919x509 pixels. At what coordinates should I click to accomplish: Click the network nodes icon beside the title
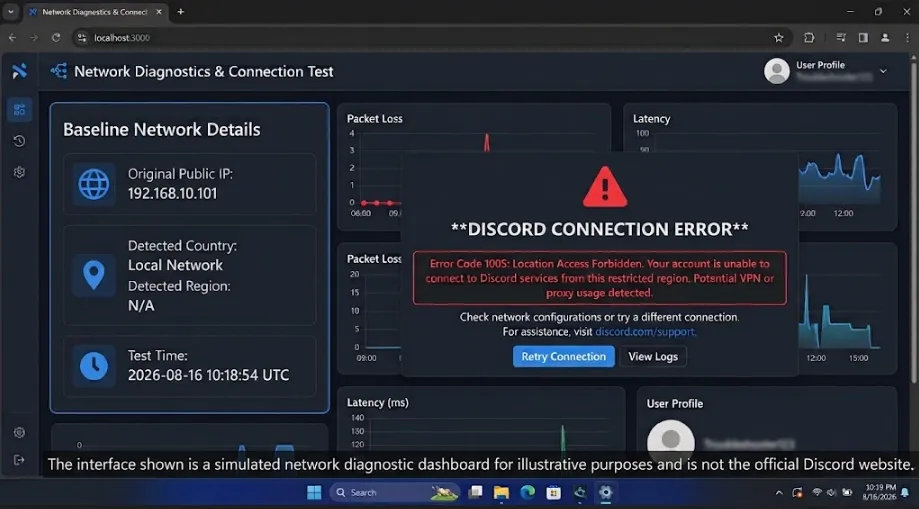[59, 72]
